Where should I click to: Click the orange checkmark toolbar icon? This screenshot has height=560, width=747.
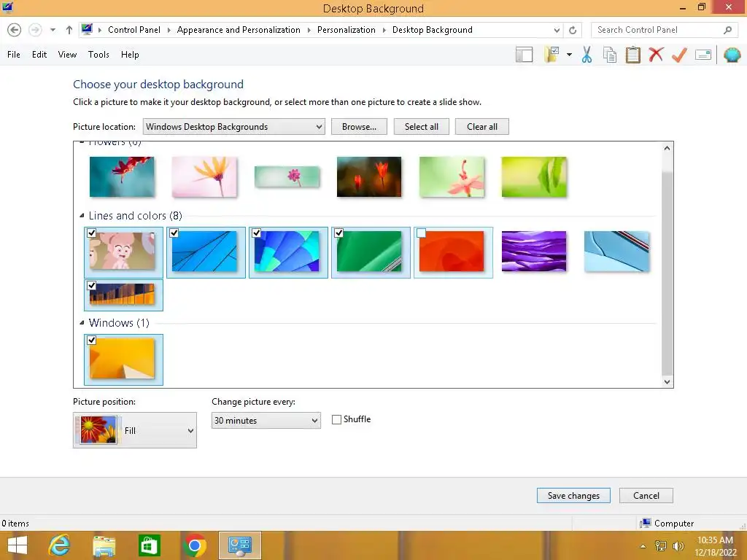tap(679, 55)
